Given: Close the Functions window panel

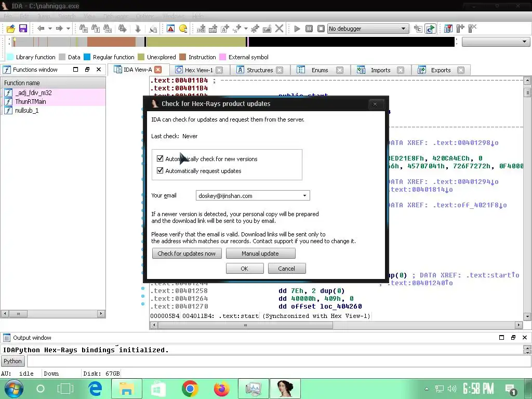Looking at the screenshot, I should pos(99,69).
